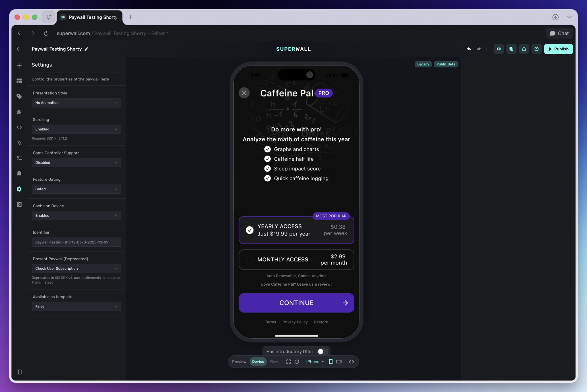Click the redo arrow icon

point(479,49)
